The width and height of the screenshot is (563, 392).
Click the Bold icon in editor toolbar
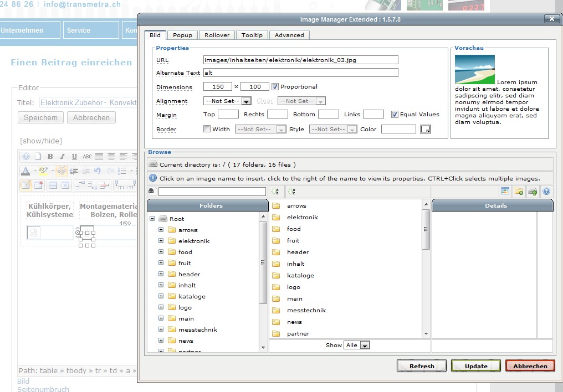pos(50,157)
